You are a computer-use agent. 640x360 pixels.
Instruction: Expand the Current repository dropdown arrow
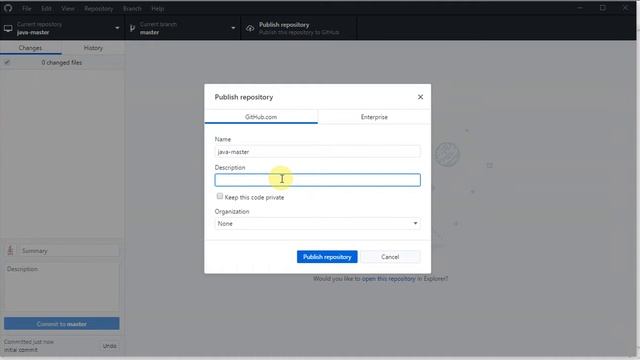(117, 28)
